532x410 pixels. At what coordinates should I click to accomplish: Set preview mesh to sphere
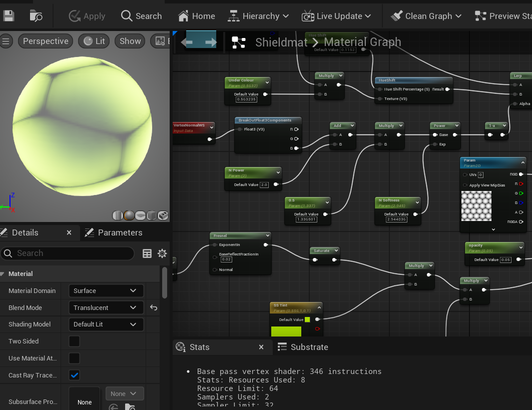(x=129, y=215)
